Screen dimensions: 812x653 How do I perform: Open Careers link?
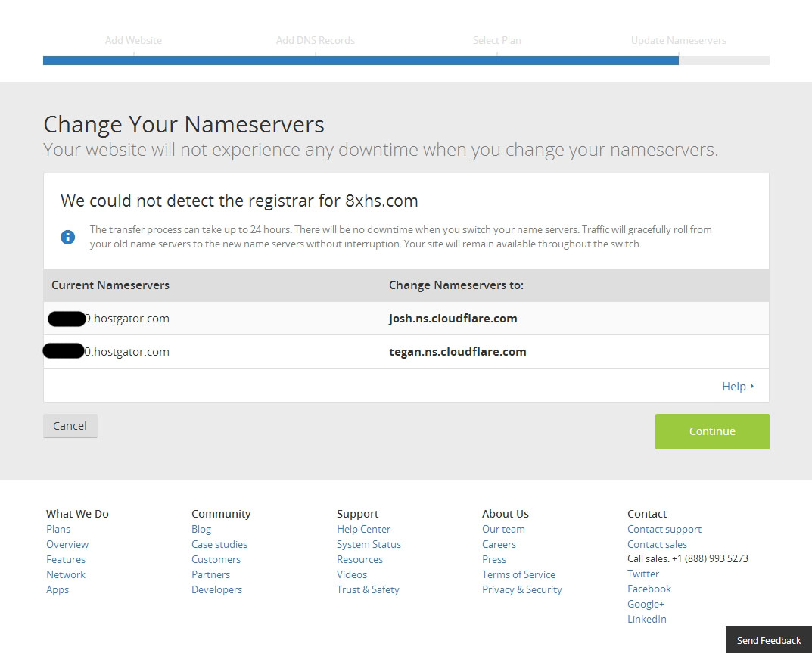click(x=499, y=544)
